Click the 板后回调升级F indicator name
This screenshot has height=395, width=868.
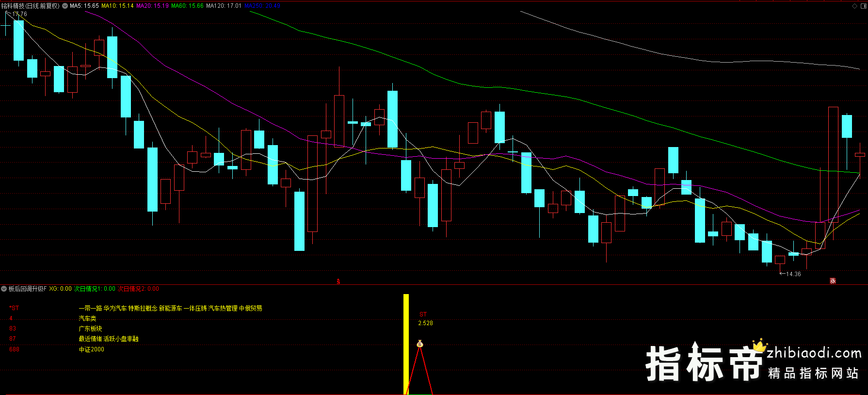coord(28,289)
